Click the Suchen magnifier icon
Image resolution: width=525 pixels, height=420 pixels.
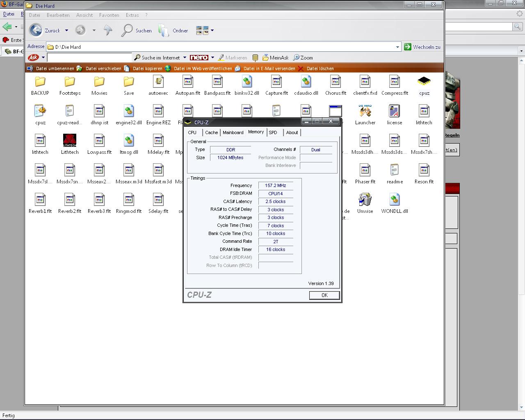(x=127, y=30)
